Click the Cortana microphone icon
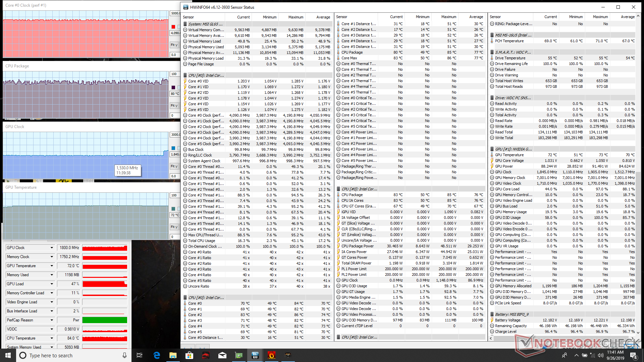The height and width of the screenshot is (362, 644). [124, 355]
